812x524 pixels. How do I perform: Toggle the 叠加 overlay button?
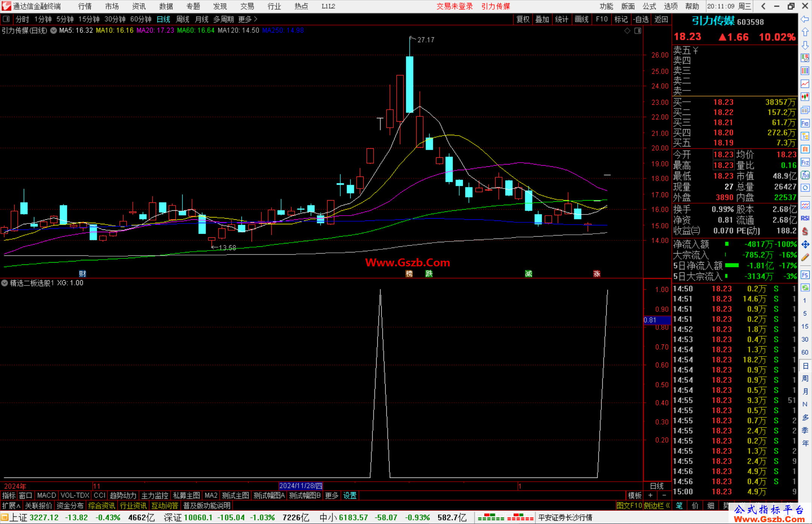(x=542, y=19)
